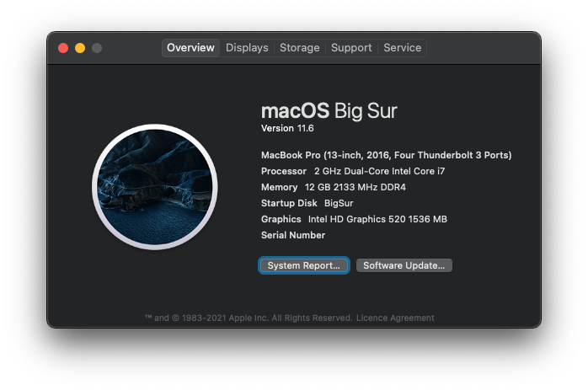Click the 'Memory' label
This screenshot has width=588, height=390.
280,187
